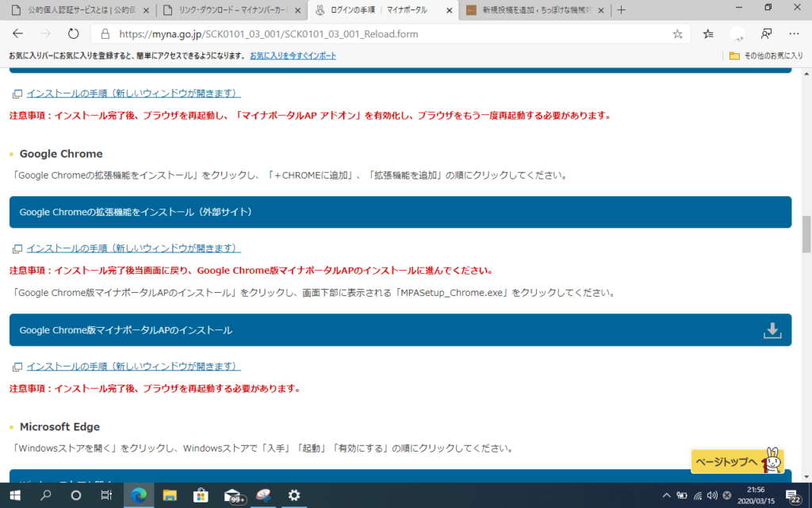Show hidden system tray icons
The image size is (812, 508).
point(666,495)
